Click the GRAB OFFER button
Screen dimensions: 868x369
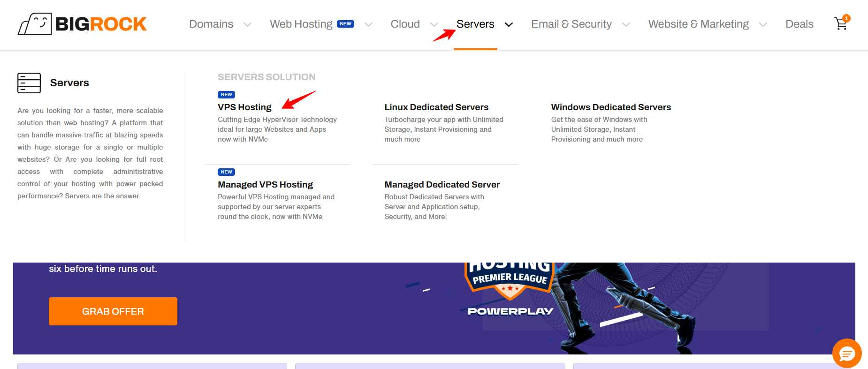113,311
